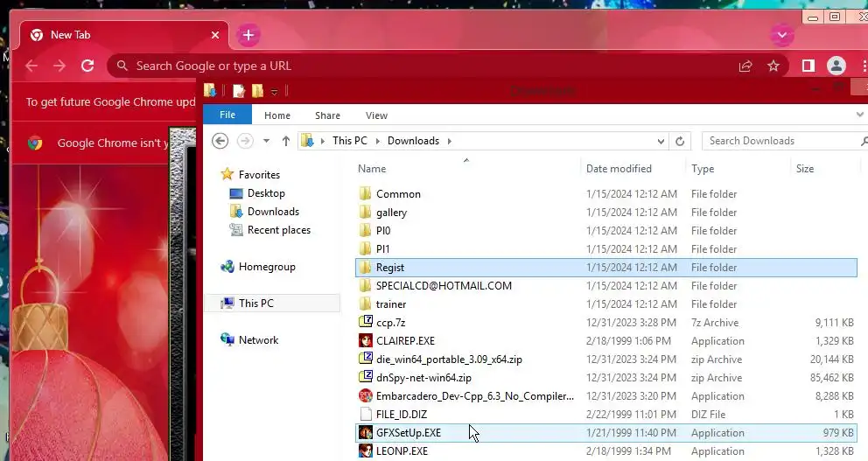This screenshot has height=461, width=868.
Task: Click Chrome update notice text
Action: pyautogui.click(x=110, y=101)
